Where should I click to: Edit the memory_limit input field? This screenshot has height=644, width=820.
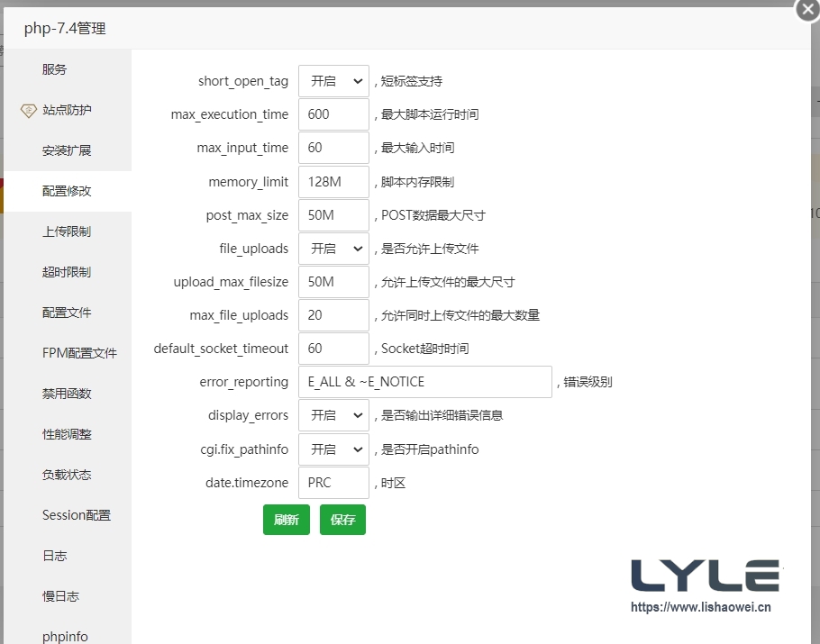[x=333, y=181]
